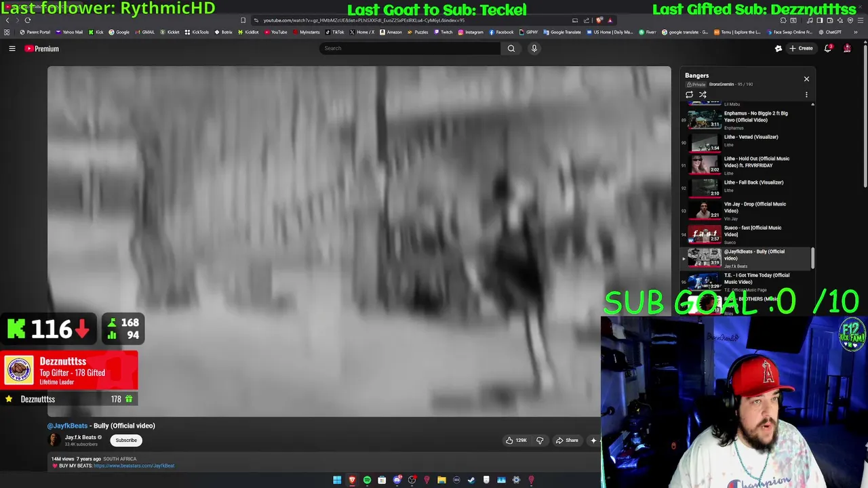Screen dimensions: 868x488
Task: Click the Create button
Action: (x=801, y=48)
